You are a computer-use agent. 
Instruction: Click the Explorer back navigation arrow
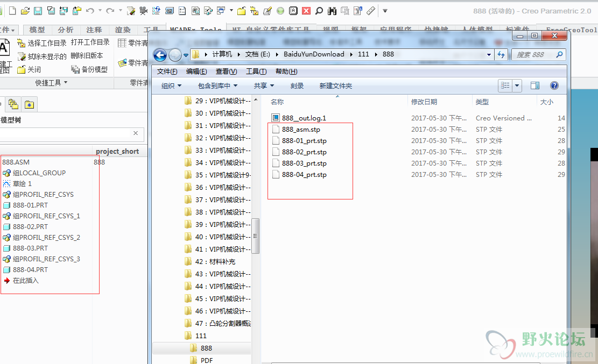(160, 55)
